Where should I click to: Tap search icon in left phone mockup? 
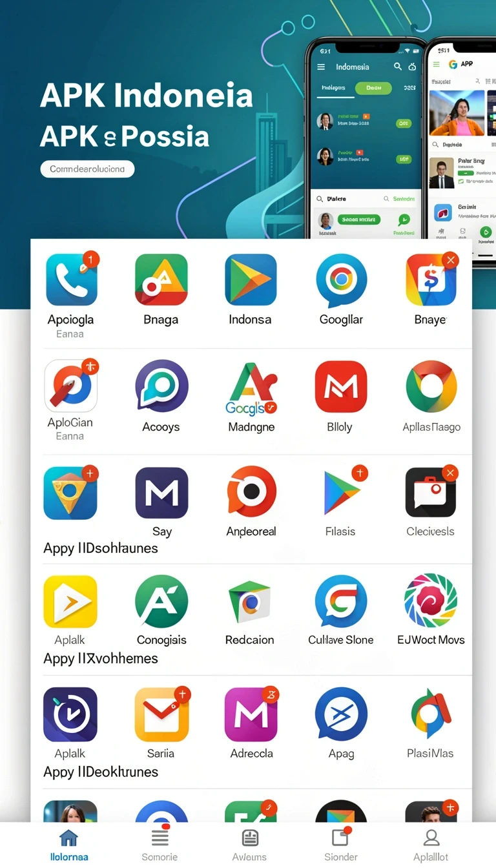tap(398, 67)
